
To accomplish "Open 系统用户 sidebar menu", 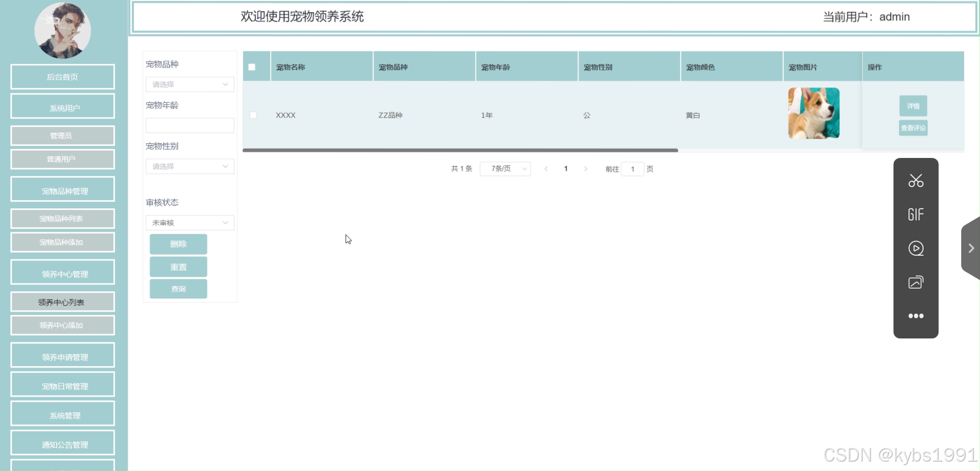I will tap(63, 106).
